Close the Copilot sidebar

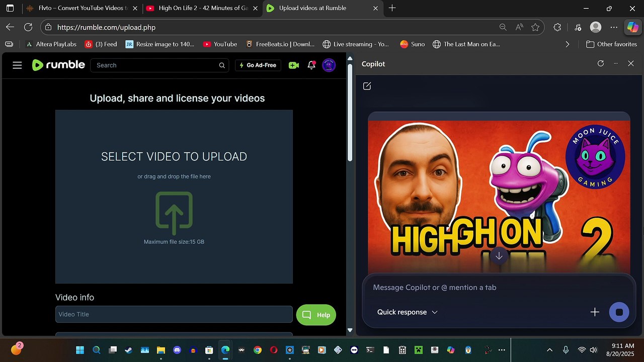[631, 63]
